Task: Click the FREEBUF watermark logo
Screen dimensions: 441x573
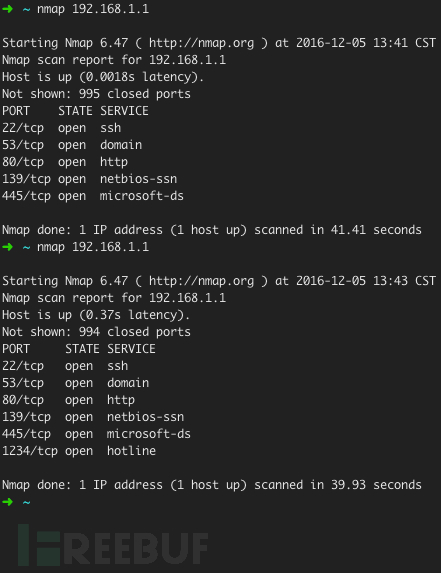Action: pos(113,545)
